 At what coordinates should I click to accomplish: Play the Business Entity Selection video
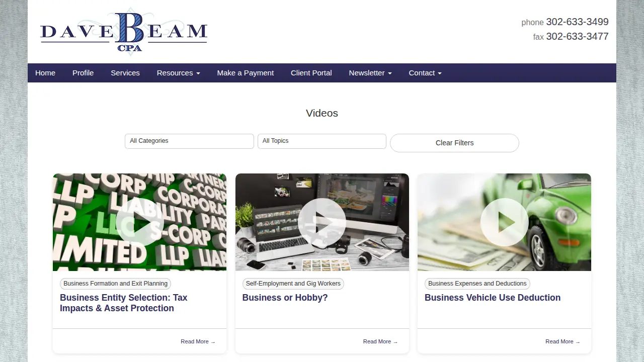(139, 222)
